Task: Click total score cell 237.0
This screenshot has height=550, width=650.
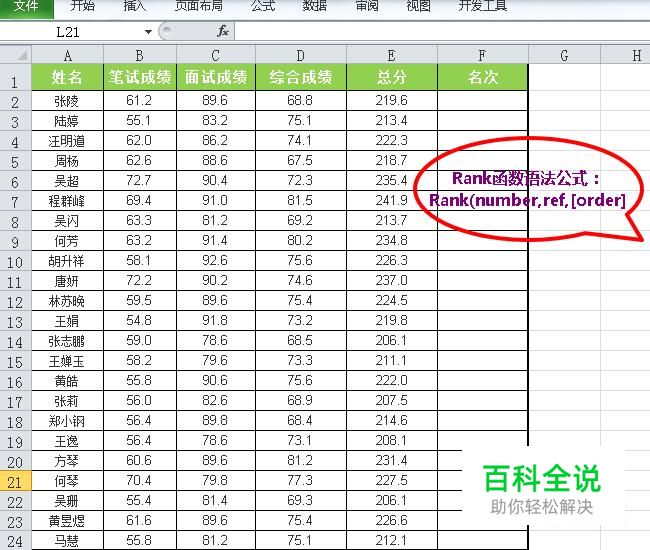Action: (391, 281)
